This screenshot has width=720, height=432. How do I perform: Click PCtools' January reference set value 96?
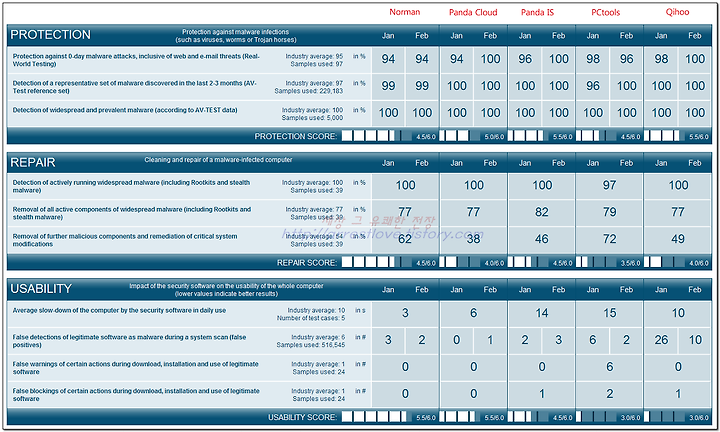pos(593,86)
